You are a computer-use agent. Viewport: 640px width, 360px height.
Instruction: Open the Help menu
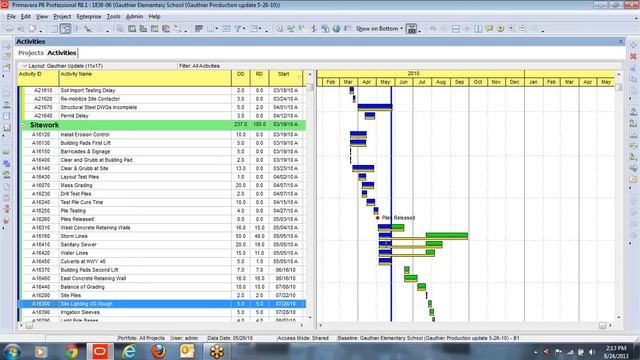pos(154,17)
